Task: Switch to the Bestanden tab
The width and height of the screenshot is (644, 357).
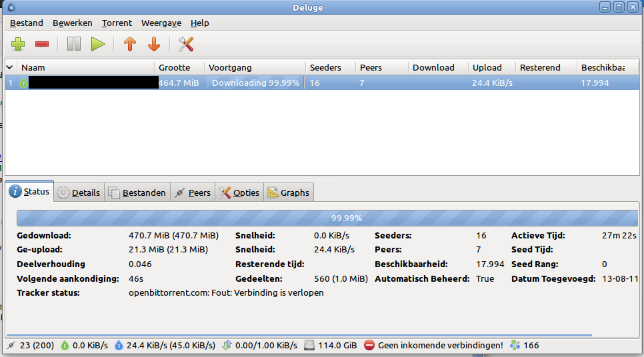Action: click(x=137, y=192)
